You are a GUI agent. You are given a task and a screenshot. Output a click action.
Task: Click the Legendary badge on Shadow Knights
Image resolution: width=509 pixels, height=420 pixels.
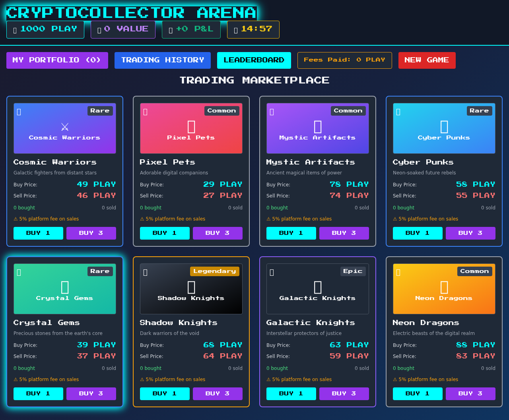tap(215, 271)
